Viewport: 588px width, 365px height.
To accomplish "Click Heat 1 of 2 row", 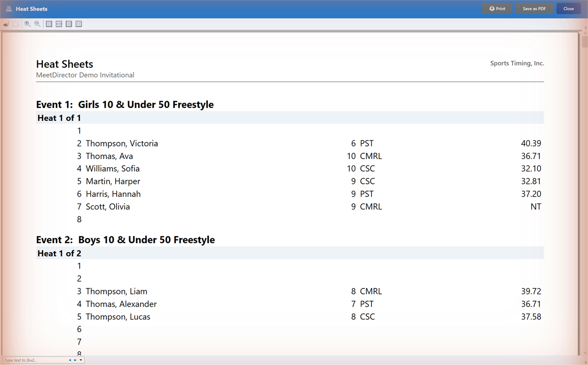I will 290,253.
